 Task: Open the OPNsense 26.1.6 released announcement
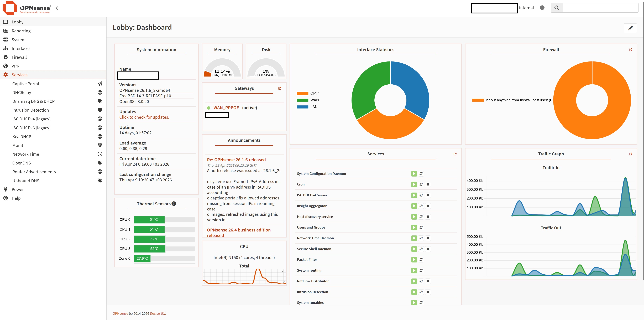(x=236, y=160)
